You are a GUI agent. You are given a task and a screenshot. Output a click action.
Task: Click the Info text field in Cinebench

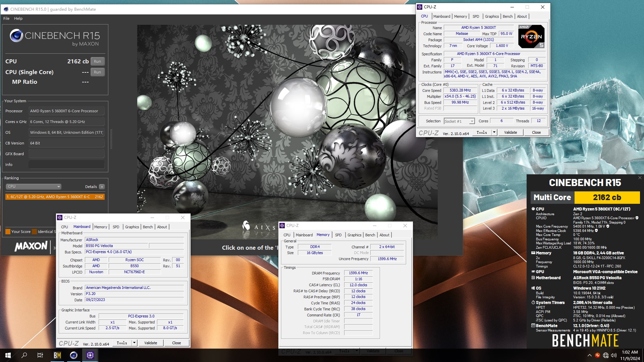[x=66, y=165]
